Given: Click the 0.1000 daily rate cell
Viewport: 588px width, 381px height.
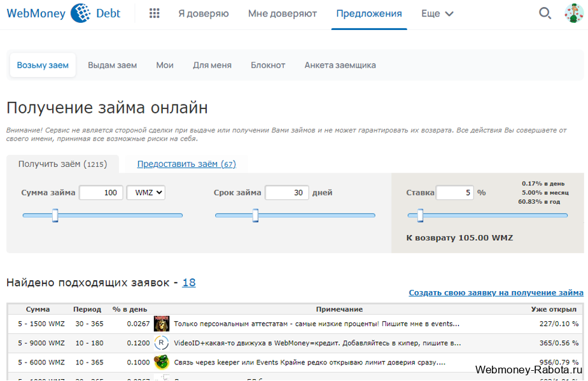Looking at the screenshot, I should 138,363.
